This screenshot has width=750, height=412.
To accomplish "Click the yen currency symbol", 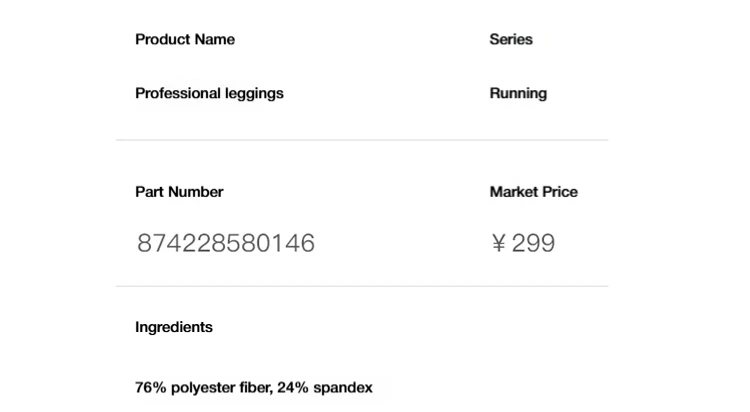I will (x=498, y=243).
